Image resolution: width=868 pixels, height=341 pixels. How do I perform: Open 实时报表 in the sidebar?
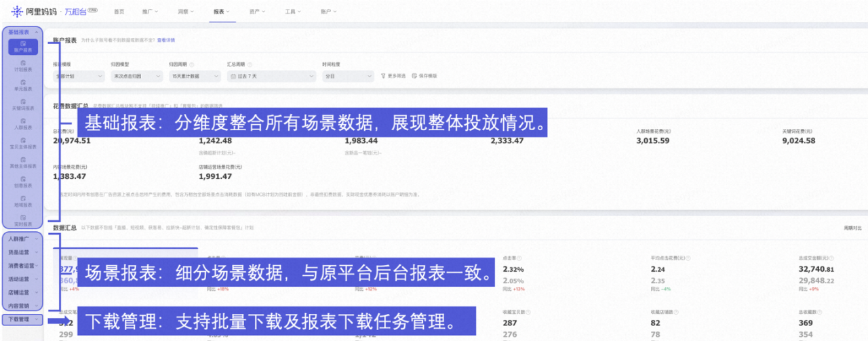[x=23, y=220]
